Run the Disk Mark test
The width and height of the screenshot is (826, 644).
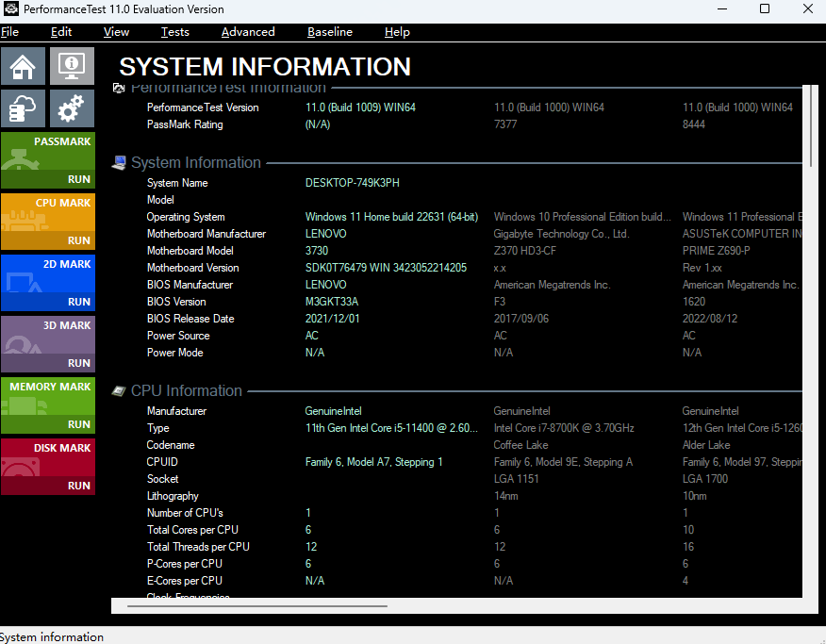[x=48, y=467]
